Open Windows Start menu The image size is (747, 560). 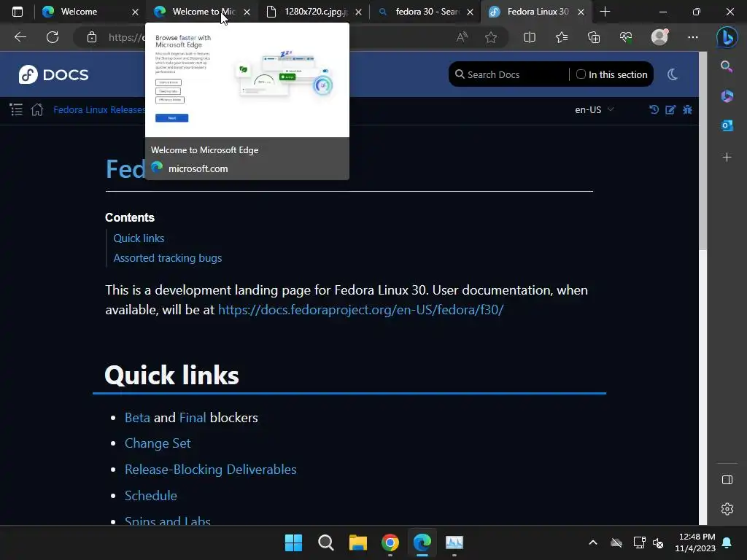click(293, 542)
